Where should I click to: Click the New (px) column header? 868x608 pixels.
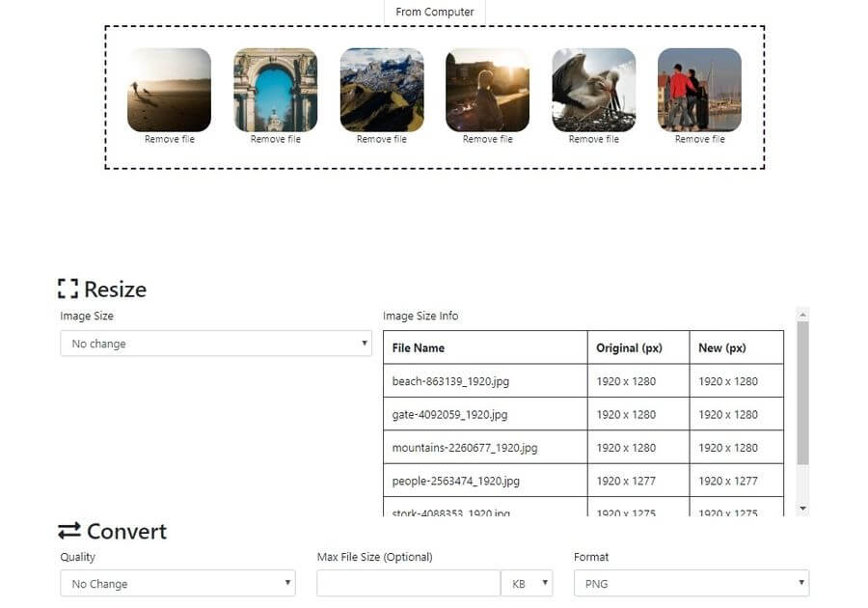737,347
